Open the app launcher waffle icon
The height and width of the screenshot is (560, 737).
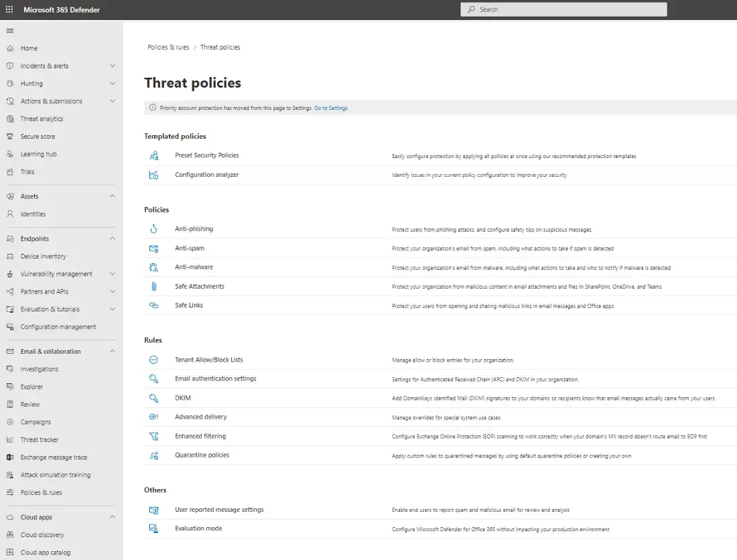[x=9, y=9]
